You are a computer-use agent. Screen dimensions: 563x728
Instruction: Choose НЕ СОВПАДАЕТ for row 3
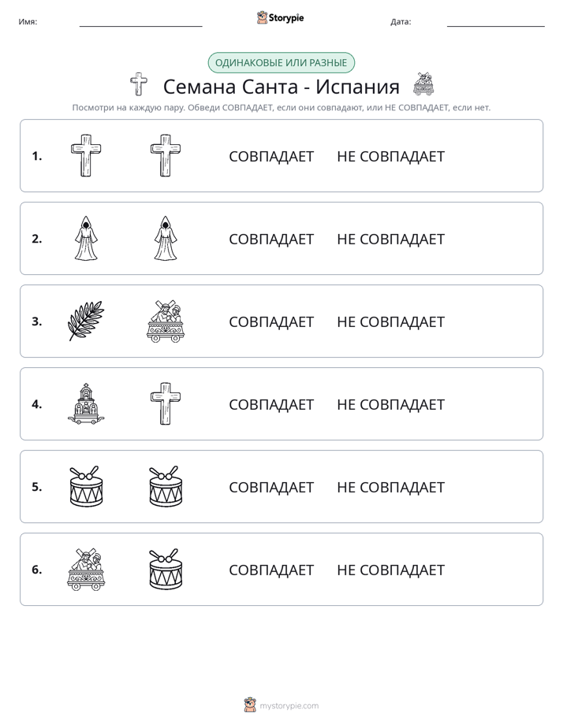(390, 321)
